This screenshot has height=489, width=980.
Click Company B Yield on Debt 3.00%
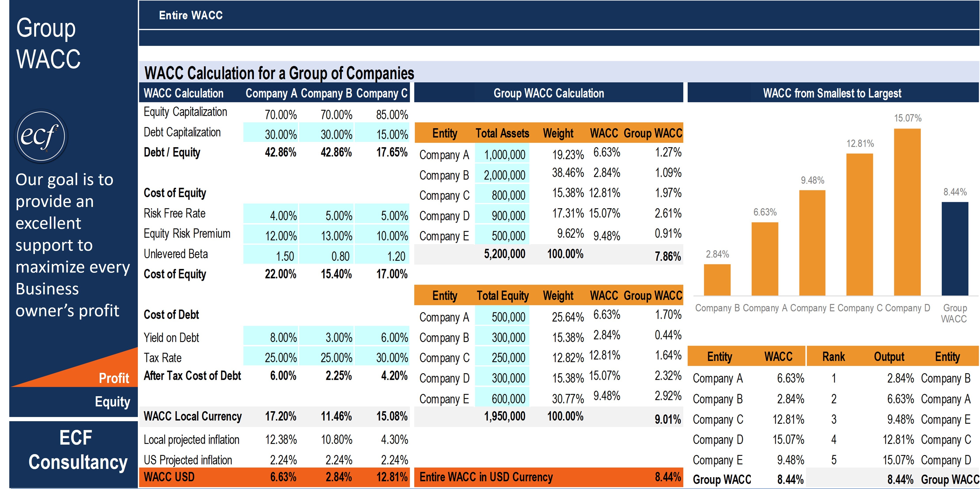pyautogui.click(x=327, y=337)
